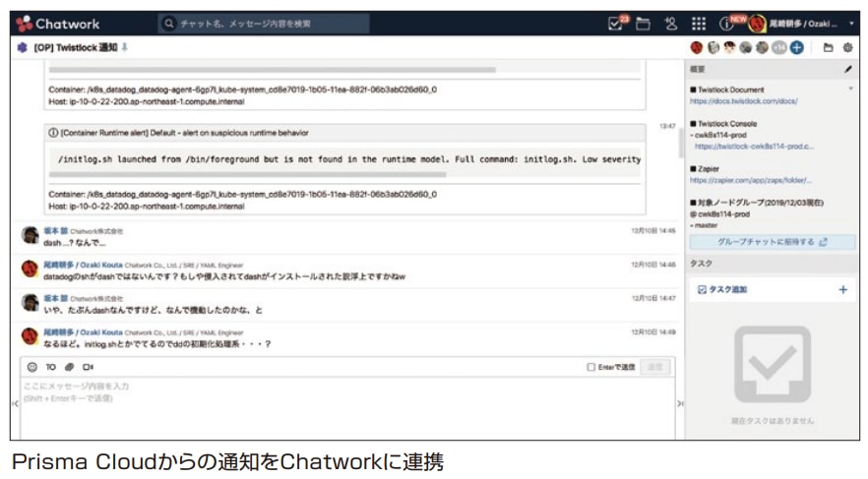Open the chat files folder icon
The image size is (868, 479).
(829, 47)
